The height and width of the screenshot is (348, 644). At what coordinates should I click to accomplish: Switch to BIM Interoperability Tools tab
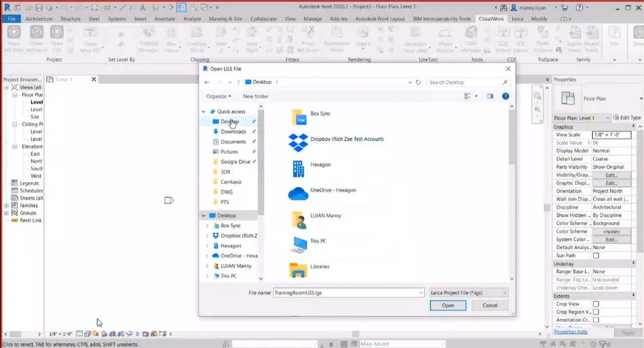(x=442, y=19)
